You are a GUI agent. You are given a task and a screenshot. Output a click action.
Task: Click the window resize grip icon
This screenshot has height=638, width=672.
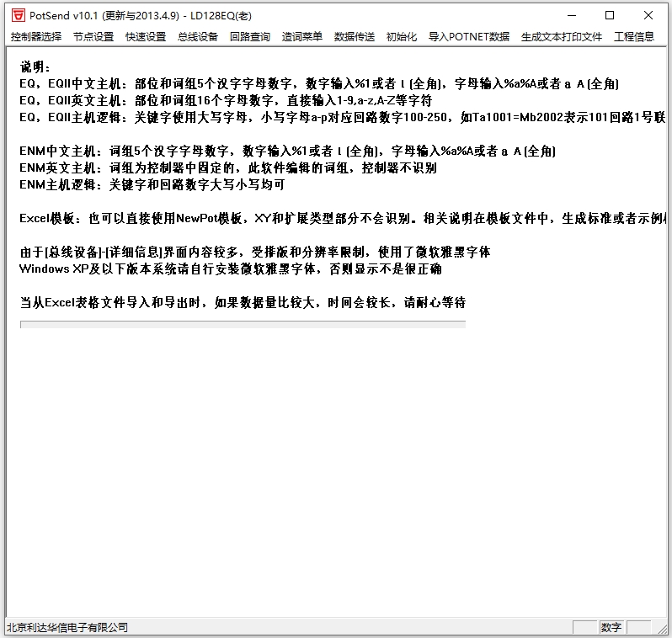(x=663, y=629)
